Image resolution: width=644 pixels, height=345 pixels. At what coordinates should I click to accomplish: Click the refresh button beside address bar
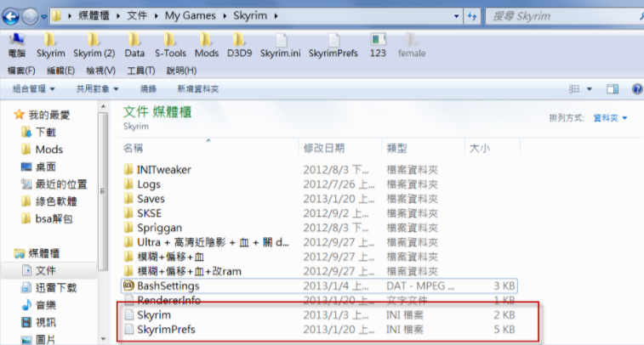[x=472, y=16]
